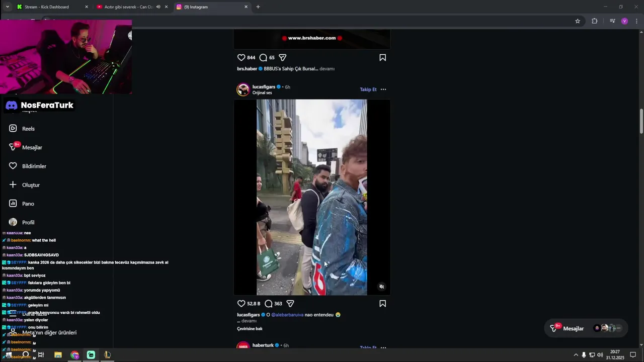
Task: Open Chrome three-dot menu
Action: (636, 21)
